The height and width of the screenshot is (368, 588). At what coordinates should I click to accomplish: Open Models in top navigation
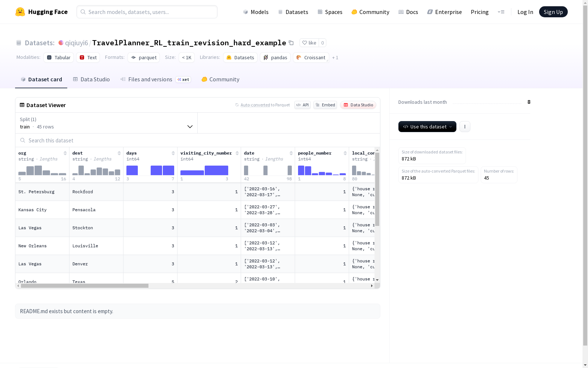tap(256, 12)
